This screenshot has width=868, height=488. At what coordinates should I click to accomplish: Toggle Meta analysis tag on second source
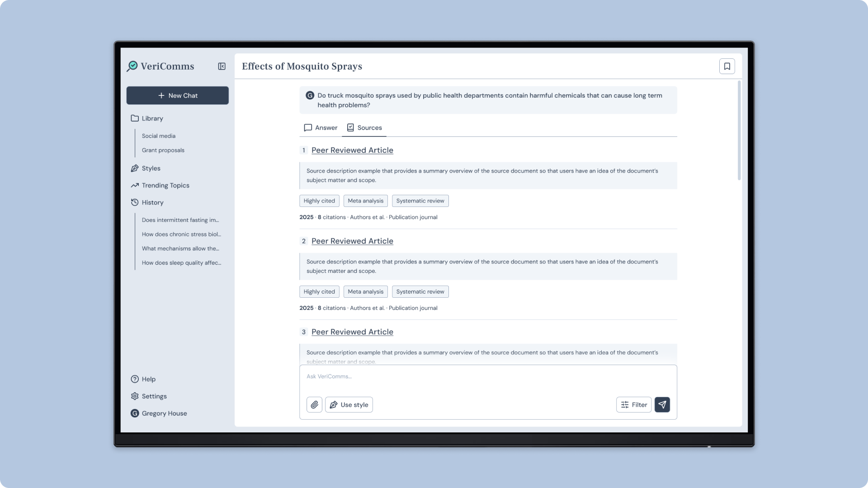click(x=365, y=292)
